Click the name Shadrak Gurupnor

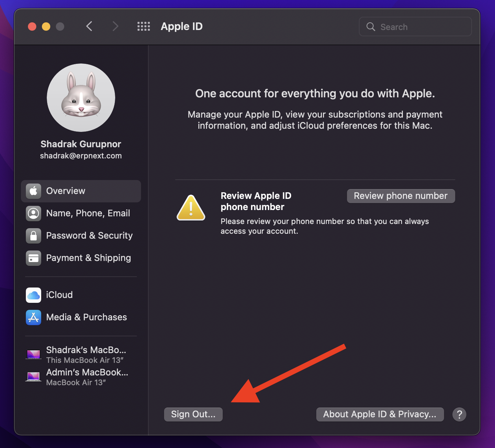[81, 144]
